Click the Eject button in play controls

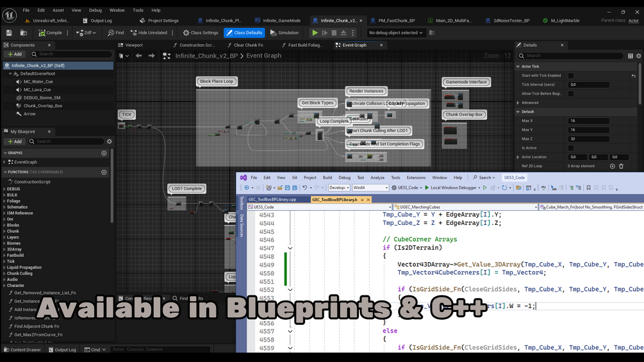point(343,33)
